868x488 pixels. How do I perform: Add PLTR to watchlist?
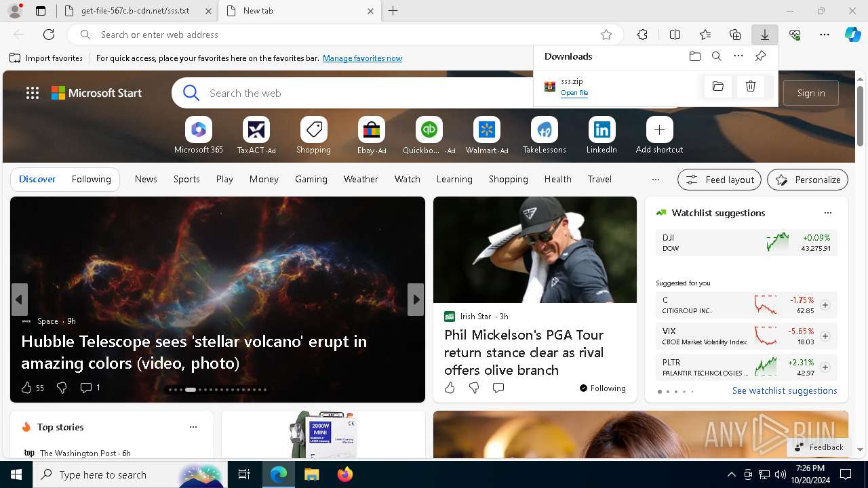[825, 367]
